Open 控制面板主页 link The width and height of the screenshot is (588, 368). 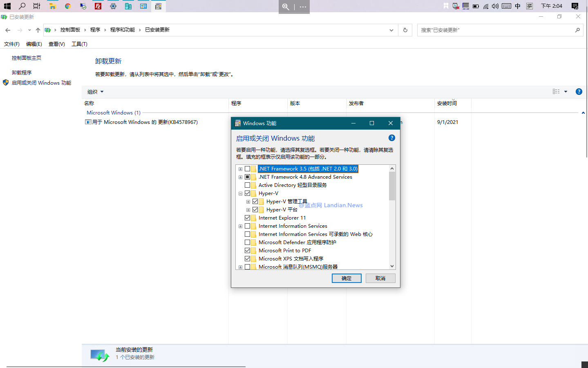click(27, 58)
